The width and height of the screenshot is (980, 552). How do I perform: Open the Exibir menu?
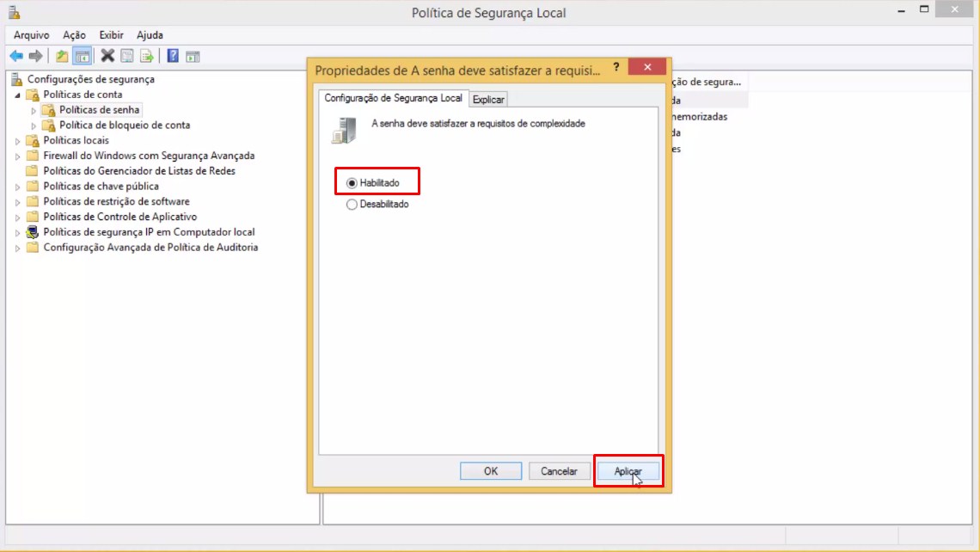pyautogui.click(x=111, y=35)
